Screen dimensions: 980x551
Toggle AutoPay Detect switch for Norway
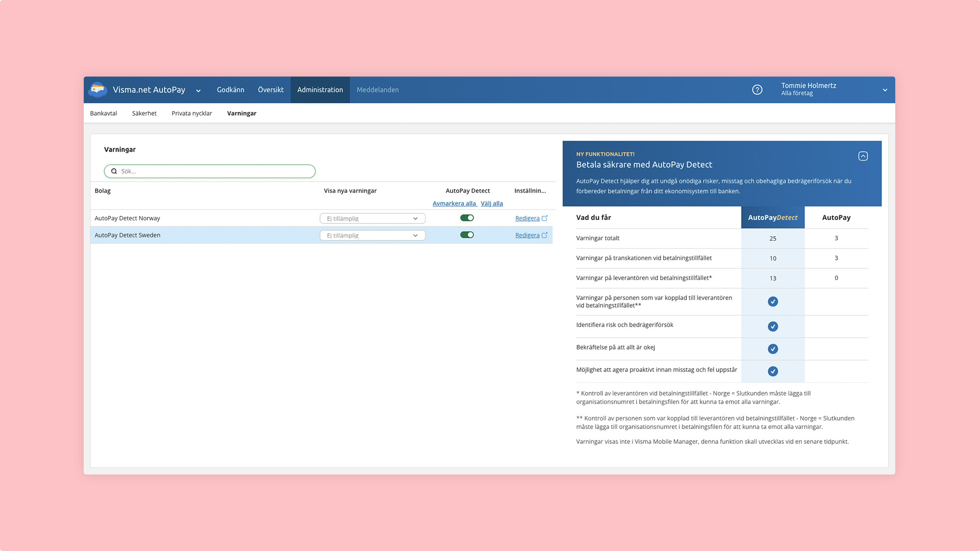pos(467,218)
